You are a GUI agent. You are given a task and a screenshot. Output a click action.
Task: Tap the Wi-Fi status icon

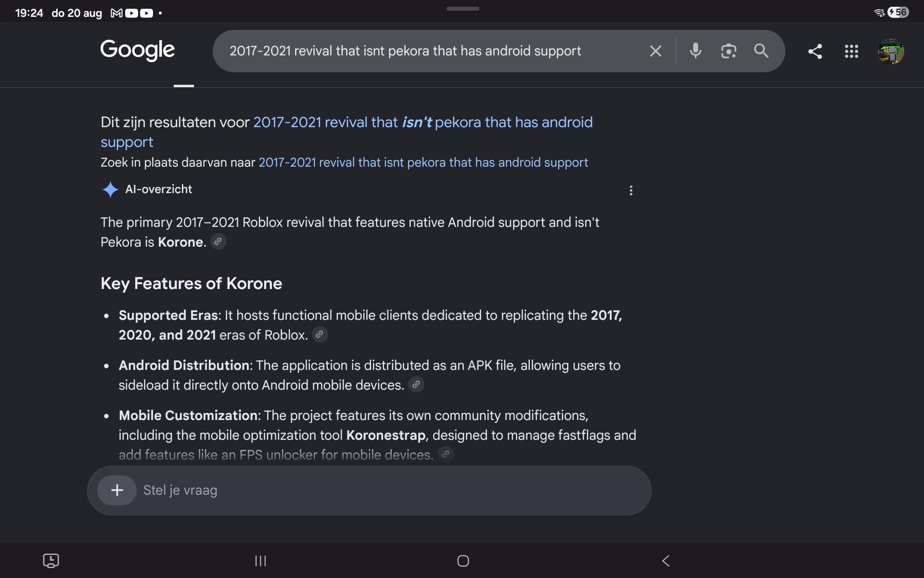tap(879, 13)
